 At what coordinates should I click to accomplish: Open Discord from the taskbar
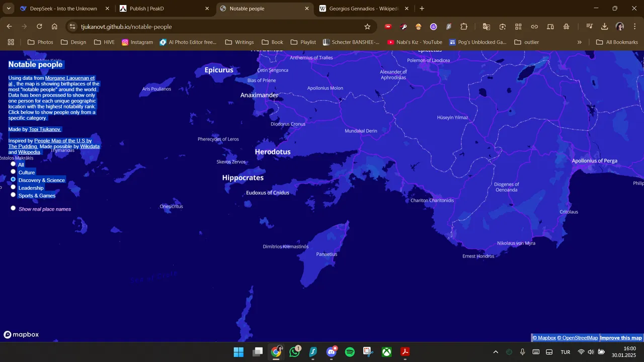click(x=331, y=352)
